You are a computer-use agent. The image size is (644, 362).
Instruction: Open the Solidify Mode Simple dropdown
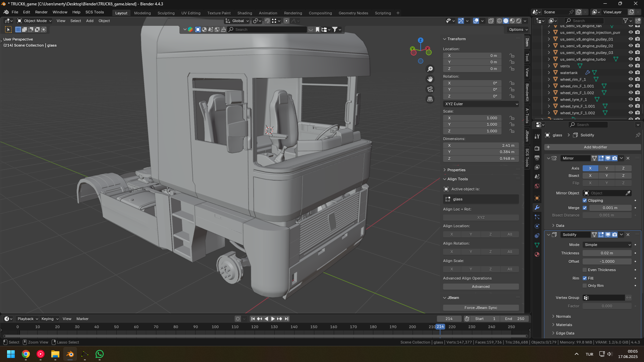point(607,245)
